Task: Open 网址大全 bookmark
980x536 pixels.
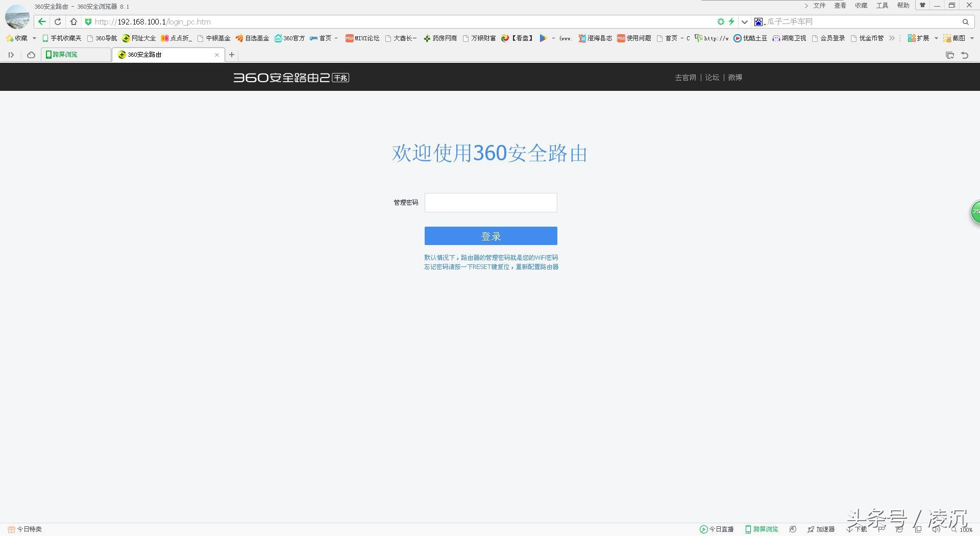Action: click(x=139, y=38)
